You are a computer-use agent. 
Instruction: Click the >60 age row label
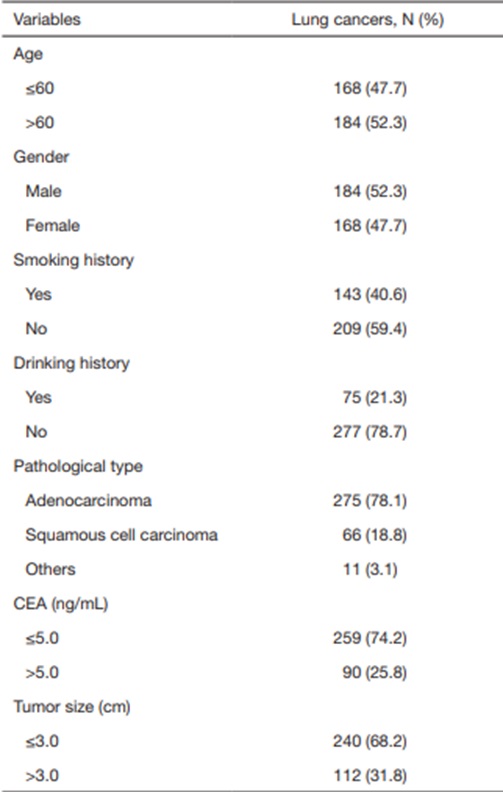click(x=40, y=123)
